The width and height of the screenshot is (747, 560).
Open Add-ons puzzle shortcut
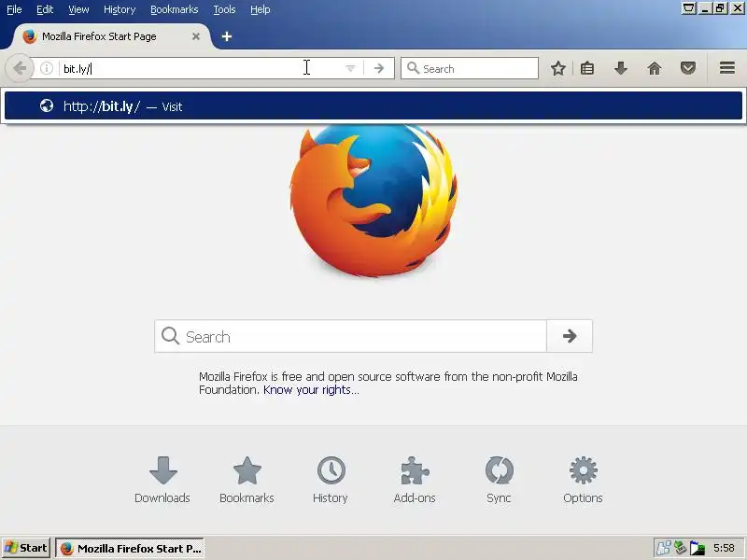[x=415, y=480]
